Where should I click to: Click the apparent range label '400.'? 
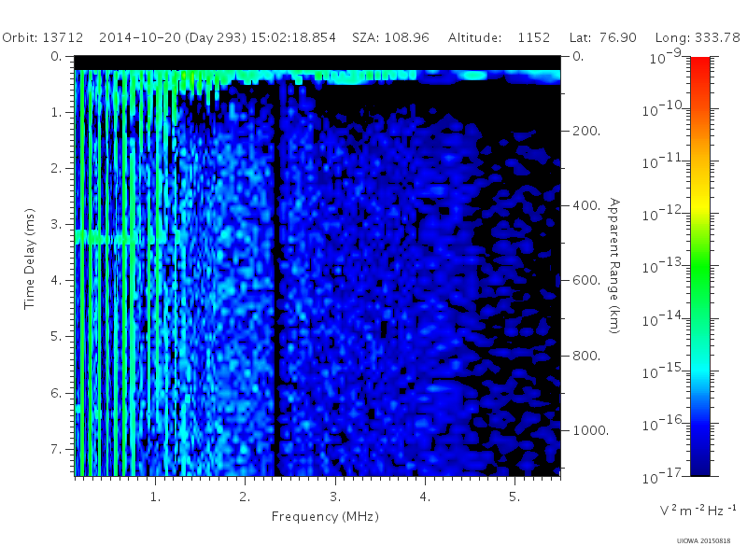[x=586, y=205]
